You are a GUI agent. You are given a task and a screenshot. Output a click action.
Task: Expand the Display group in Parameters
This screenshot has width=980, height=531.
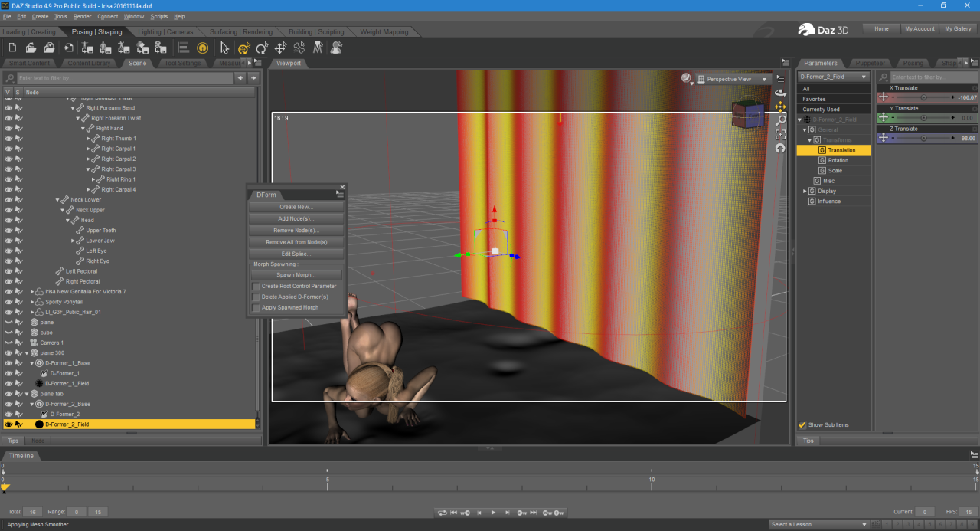click(x=805, y=191)
